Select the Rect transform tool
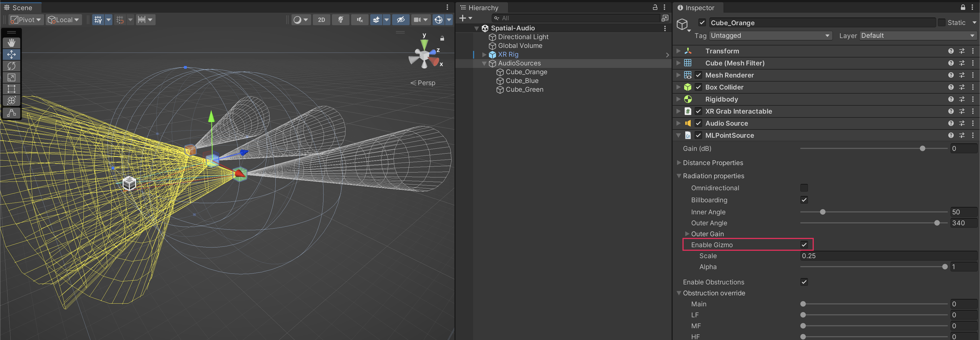 point(11,89)
